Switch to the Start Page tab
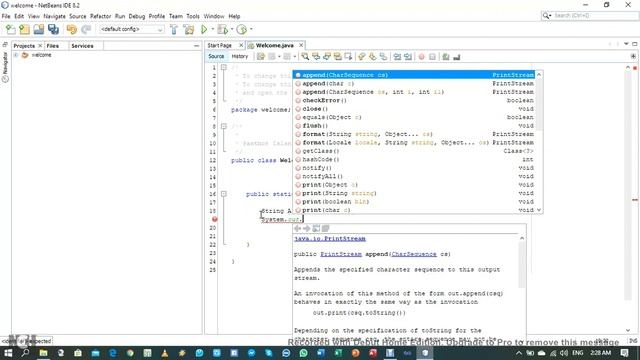This screenshot has height=360, width=640. tap(220, 45)
